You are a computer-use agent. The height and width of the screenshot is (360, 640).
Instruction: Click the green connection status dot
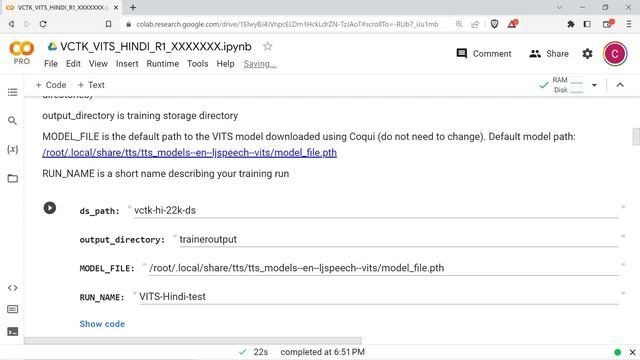[618, 352]
